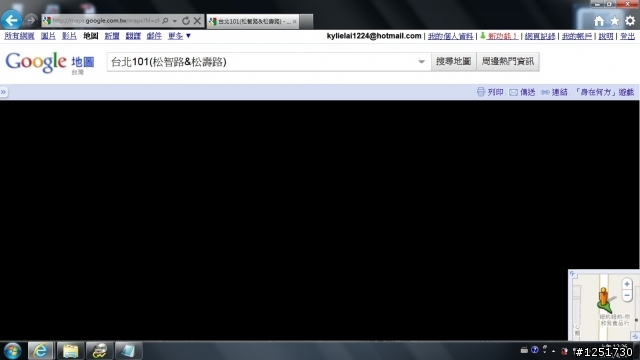Expand the 更多 dropdown menu
This screenshot has width=640, height=360.
[179, 36]
